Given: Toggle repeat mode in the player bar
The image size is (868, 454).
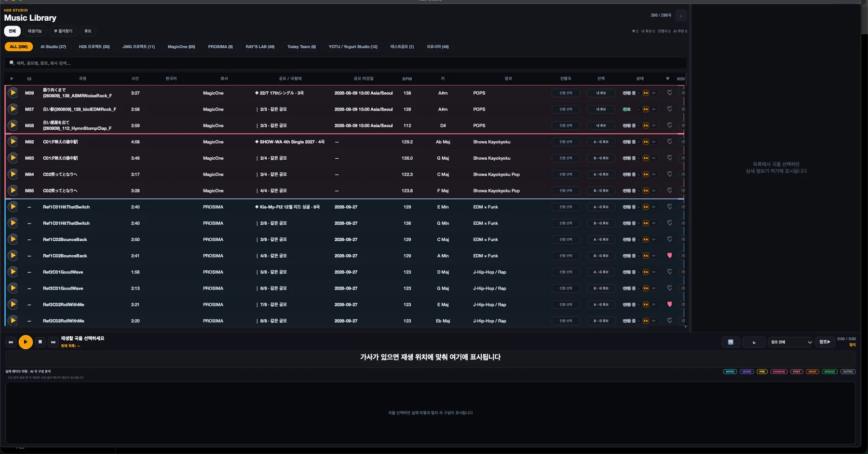Looking at the screenshot, I should coord(754,342).
